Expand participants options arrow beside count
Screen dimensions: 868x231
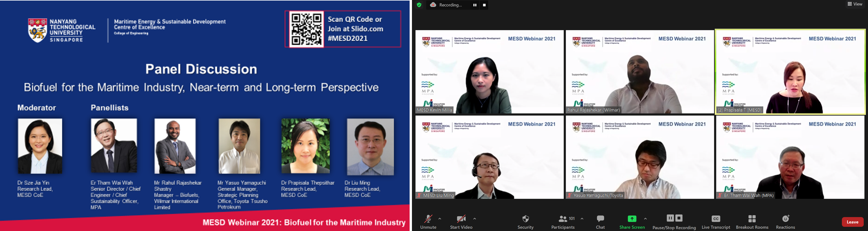(582, 219)
